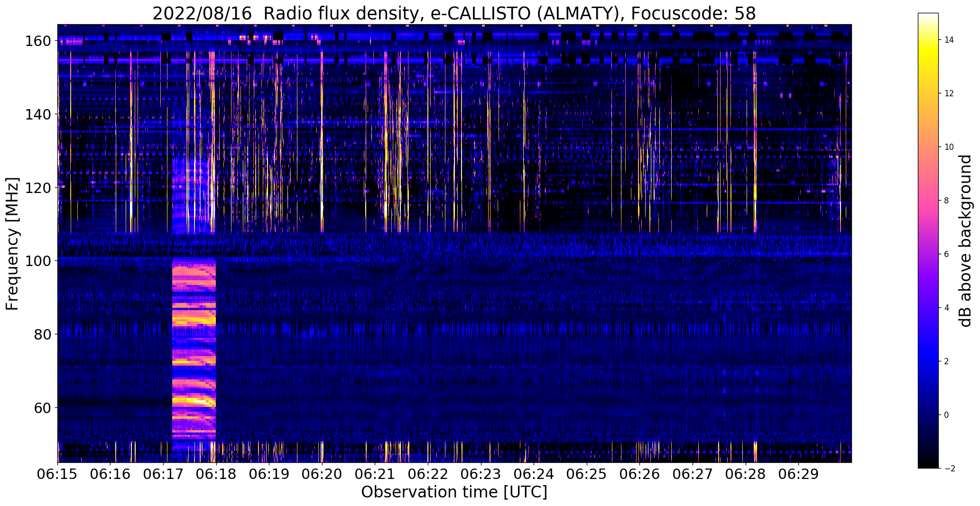This screenshot has width=980, height=506.
Task: Click the 06:23 time tick label
Action: [x=481, y=474]
